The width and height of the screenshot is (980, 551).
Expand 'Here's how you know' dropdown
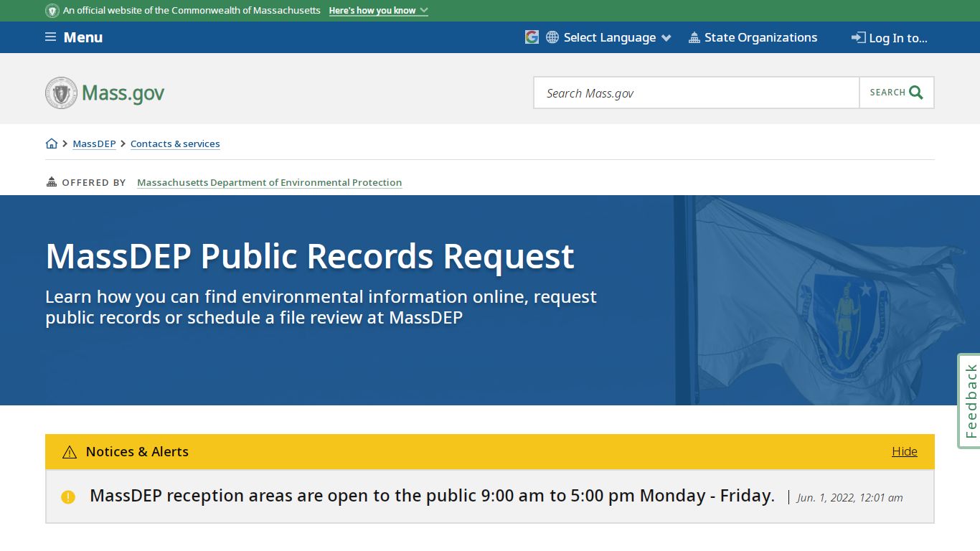pos(378,11)
